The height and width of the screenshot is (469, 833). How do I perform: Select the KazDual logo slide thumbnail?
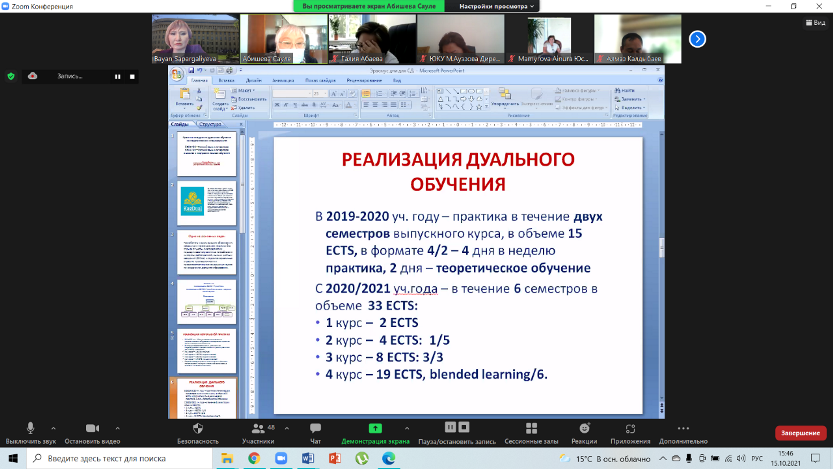point(207,206)
